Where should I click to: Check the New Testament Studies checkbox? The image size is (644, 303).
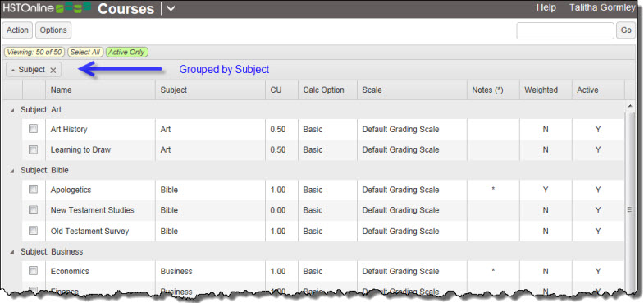tap(34, 209)
